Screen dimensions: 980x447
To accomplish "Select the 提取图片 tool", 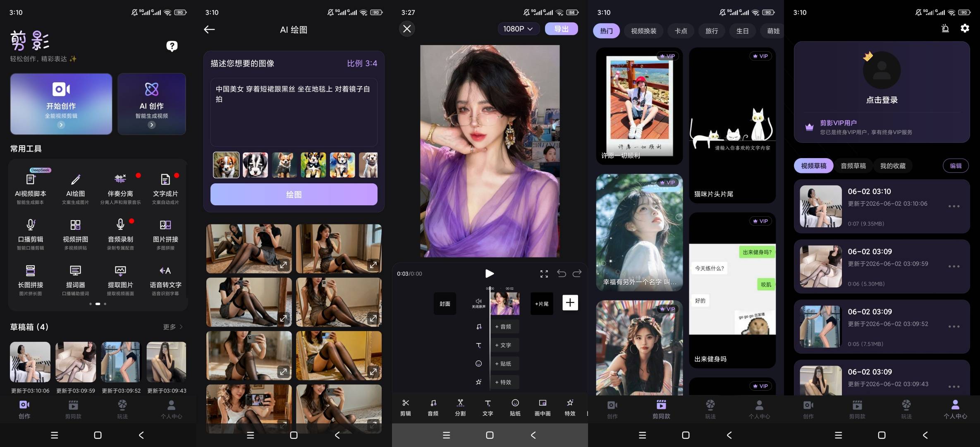I will tap(120, 280).
